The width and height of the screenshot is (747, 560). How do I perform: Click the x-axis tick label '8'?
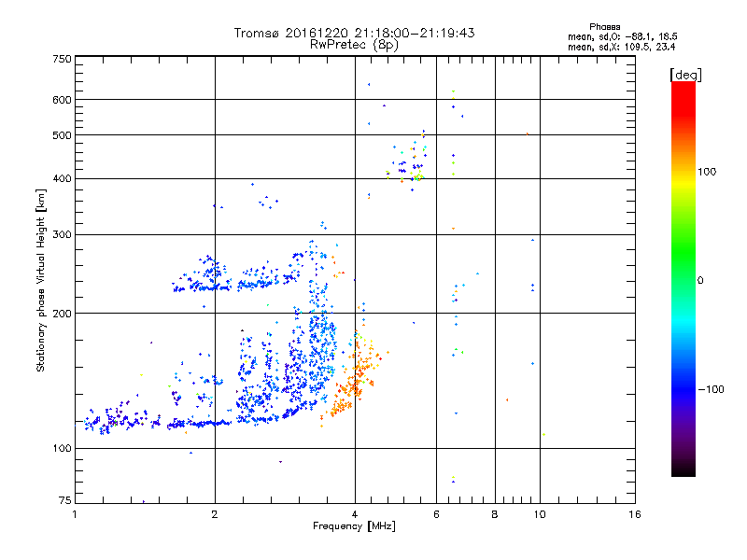click(x=495, y=514)
